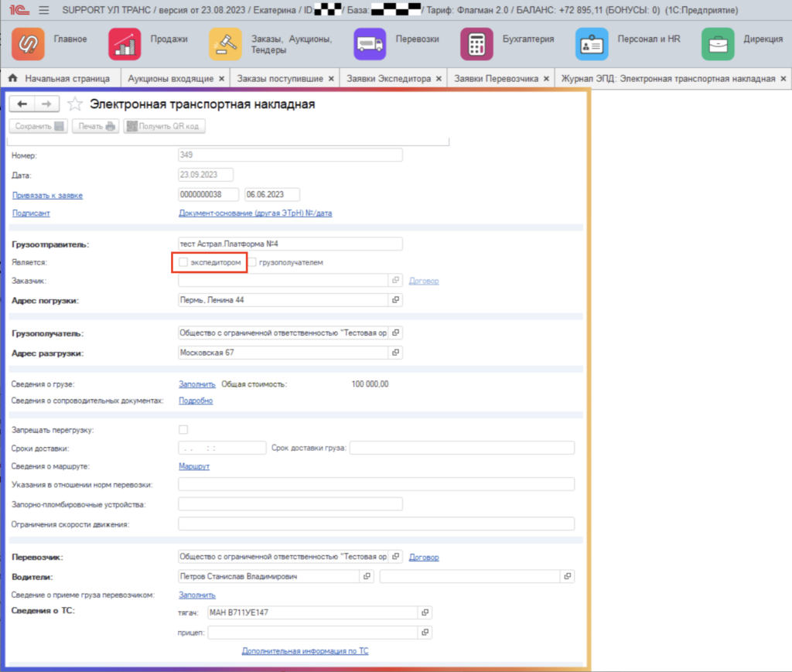The height and width of the screenshot is (672, 792).
Task: Add document to favorites with star
Action: coord(75,104)
